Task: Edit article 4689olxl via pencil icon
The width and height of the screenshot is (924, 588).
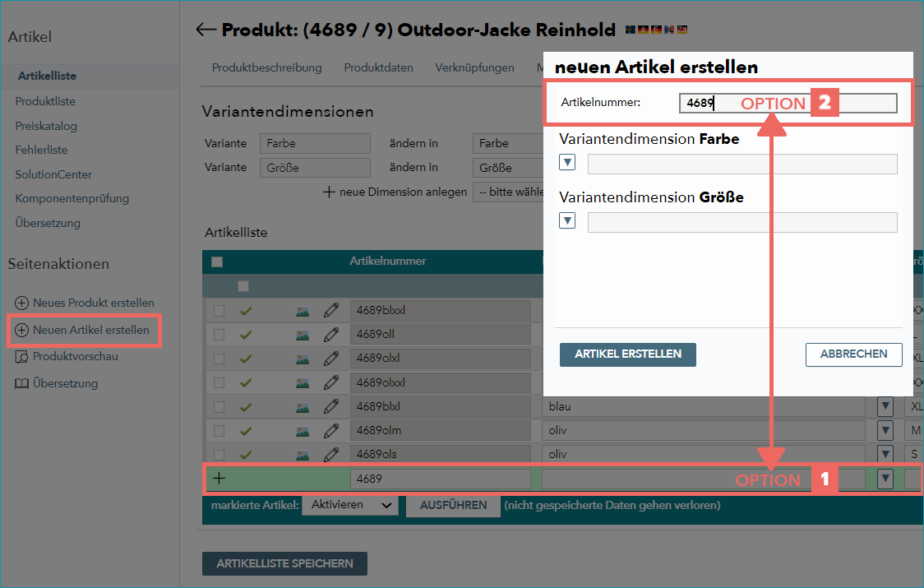Action: click(331, 359)
